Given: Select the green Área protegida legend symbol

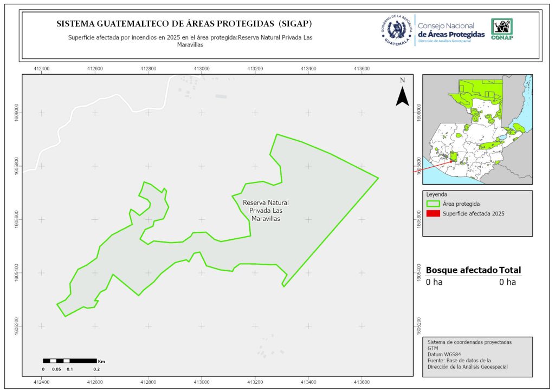Looking at the screenshot, I should click(433, 204).
